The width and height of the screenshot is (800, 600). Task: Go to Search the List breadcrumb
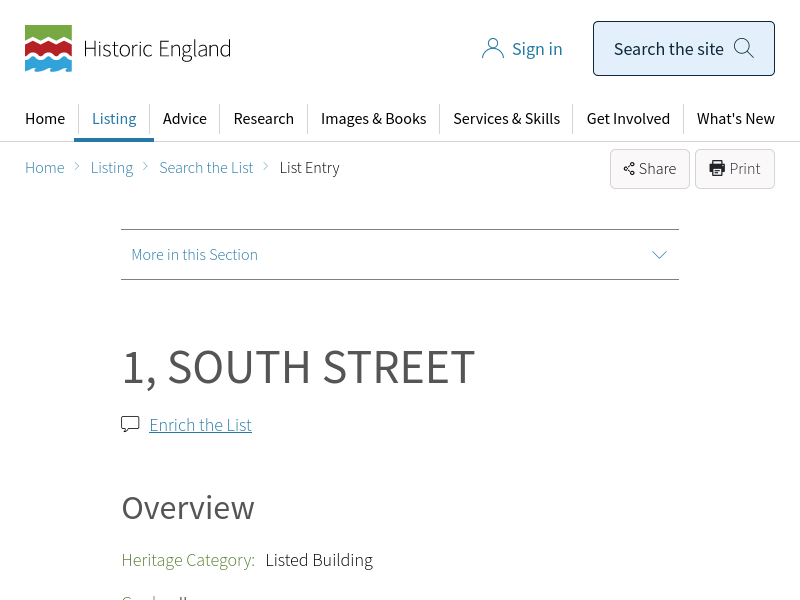point(206,168)
